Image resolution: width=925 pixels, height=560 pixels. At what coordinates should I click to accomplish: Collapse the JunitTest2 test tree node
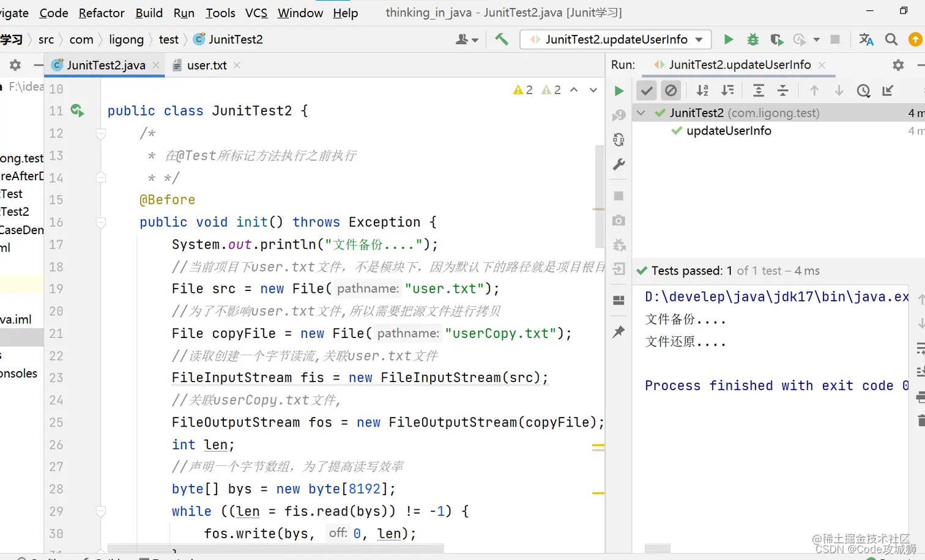pyautogui.click(x=641, y=112)
